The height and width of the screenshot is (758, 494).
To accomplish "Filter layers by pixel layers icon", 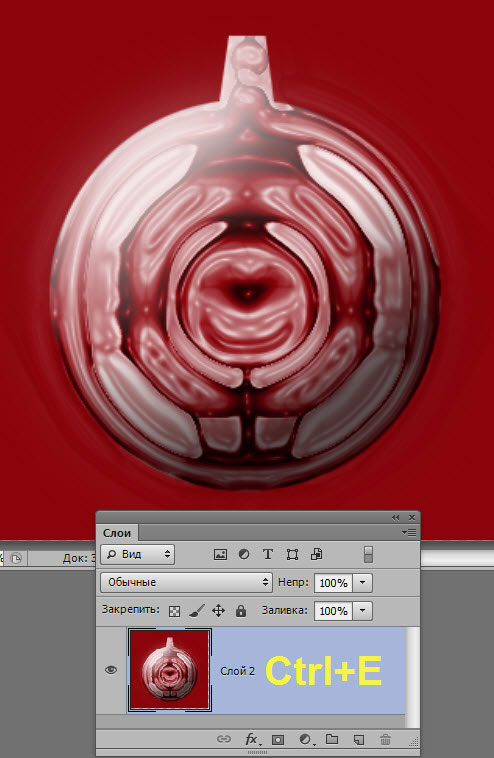I will [220, 554].
